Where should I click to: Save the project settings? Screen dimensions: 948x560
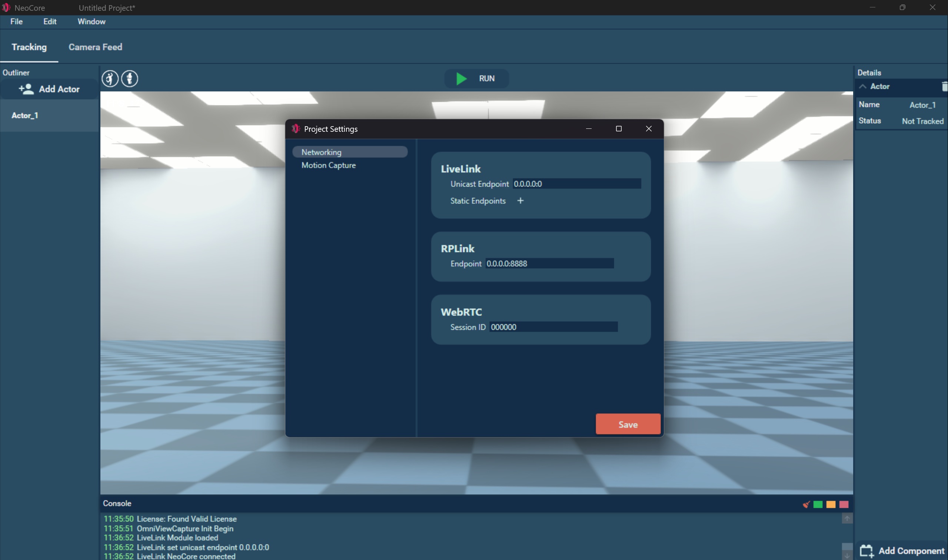coord(628,424)
